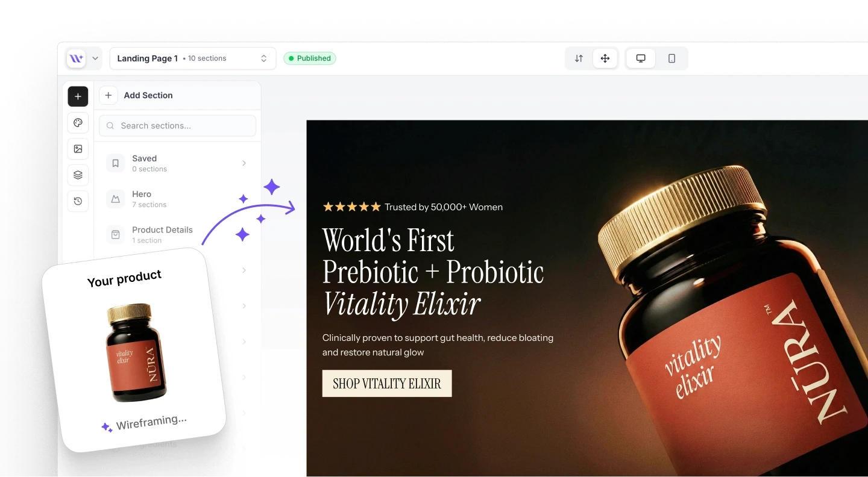Viewport: 868px width, 477px height.
Task: Open the version history clock icon
Action: [x=78, y=201]
